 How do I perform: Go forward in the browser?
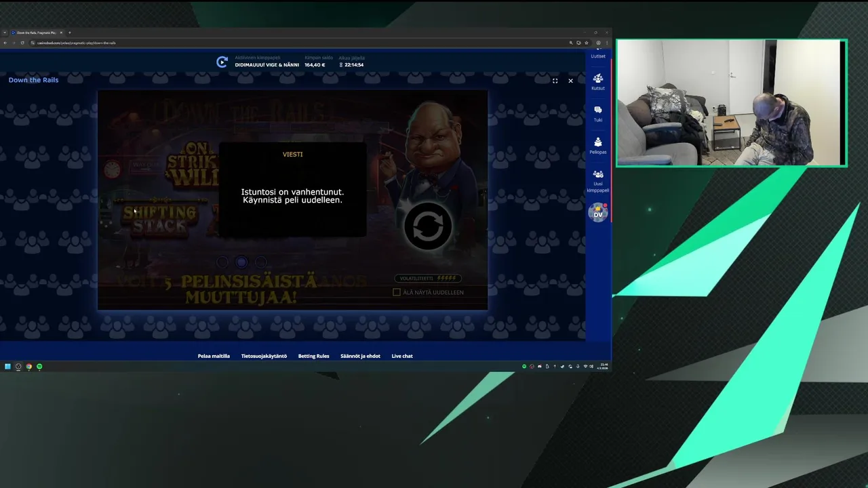coord(14,43)
